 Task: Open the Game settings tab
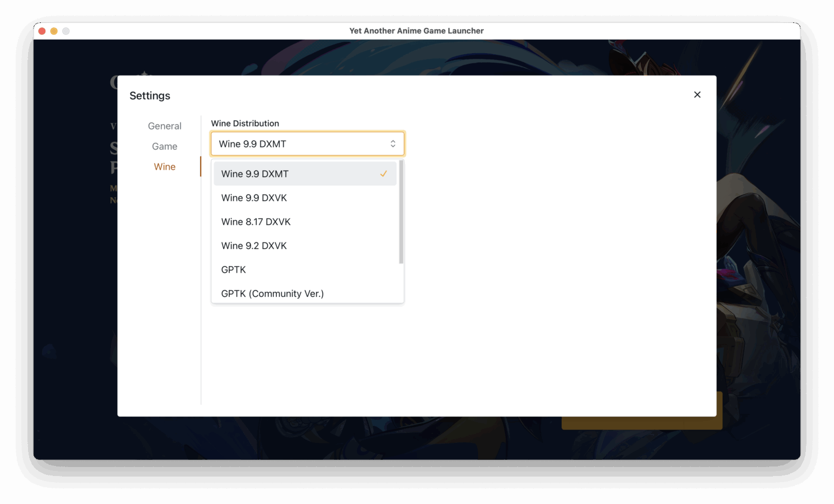(x=164, y=146)
